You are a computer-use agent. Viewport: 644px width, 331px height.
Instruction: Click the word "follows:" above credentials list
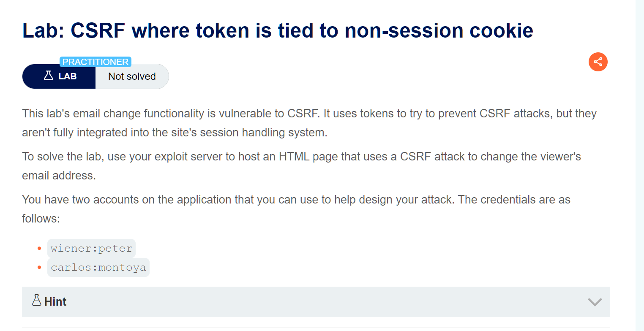[41, 219]
